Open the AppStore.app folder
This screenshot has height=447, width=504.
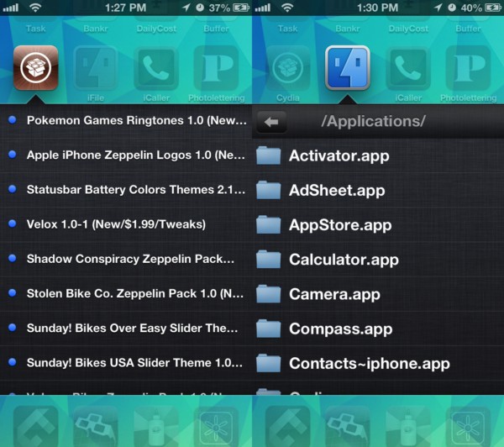tap(339, 225)
